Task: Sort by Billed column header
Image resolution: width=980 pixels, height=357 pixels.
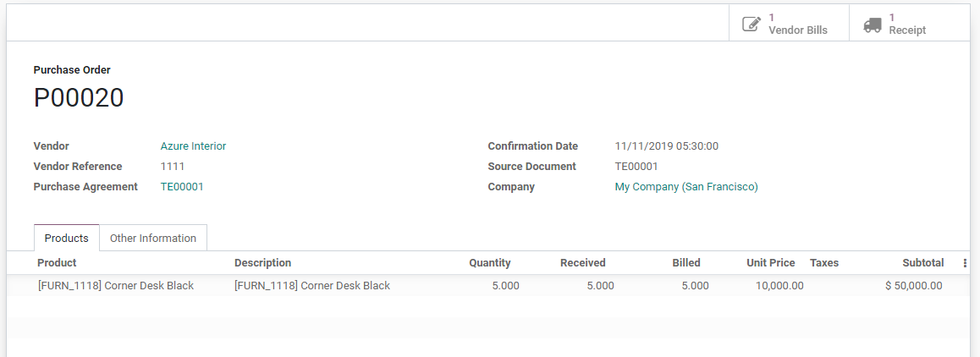Action: [x=686, y=263]
